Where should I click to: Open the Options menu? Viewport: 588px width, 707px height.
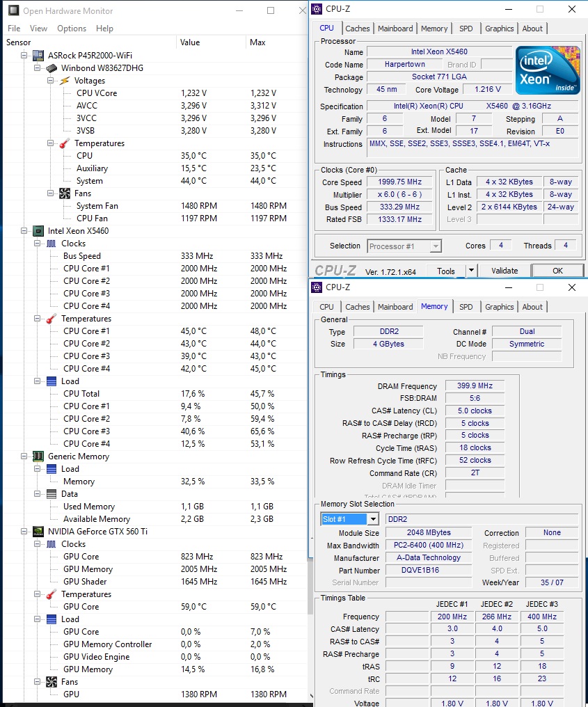[x=72, y=29]
